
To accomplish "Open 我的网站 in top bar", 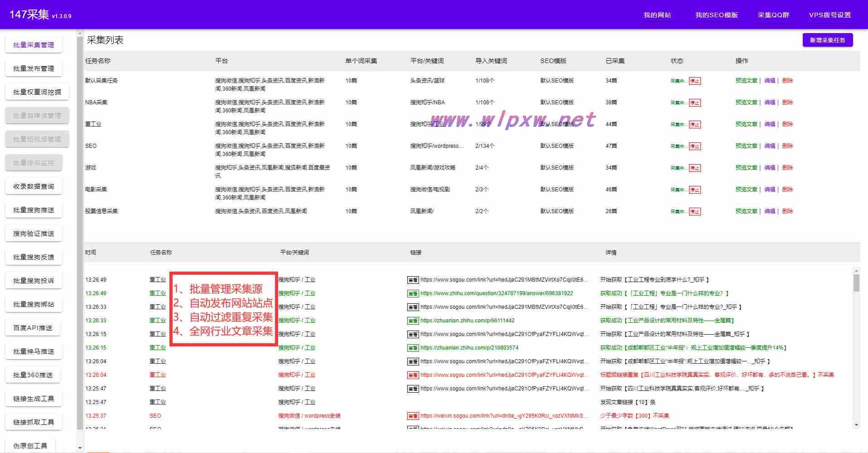I will click(x=657, y=15).
